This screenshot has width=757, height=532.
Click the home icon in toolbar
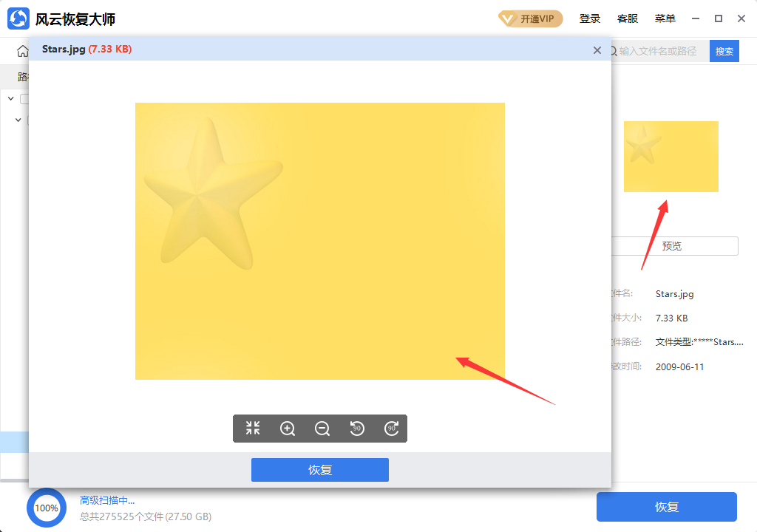[22, 51]
